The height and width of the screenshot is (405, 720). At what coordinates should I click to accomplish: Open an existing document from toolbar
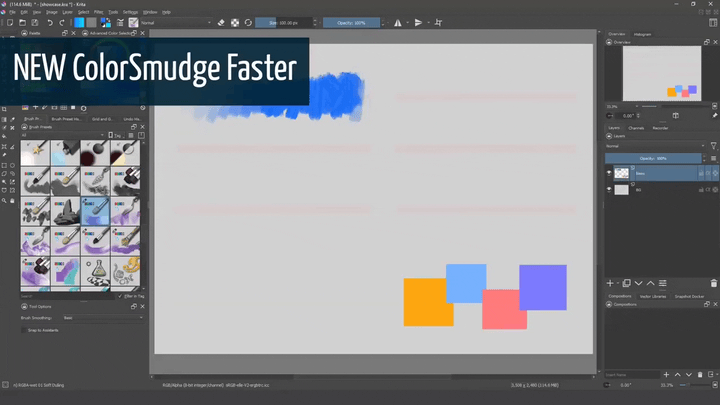(x=22, y=22)
